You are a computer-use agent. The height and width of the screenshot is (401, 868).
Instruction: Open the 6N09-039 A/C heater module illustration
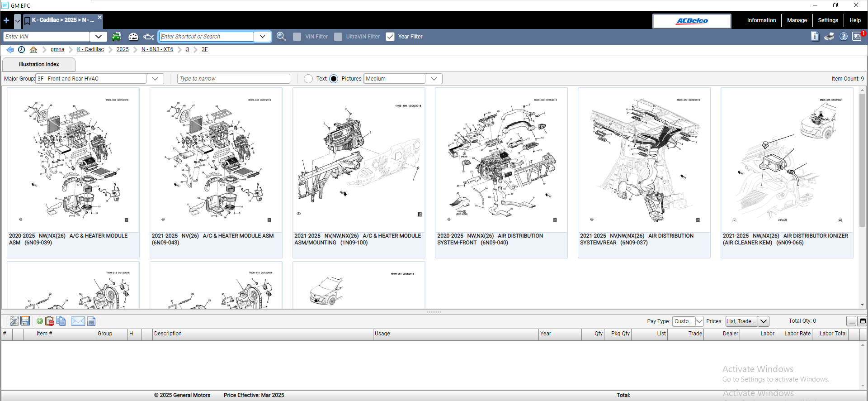pyautogui.click(x=73, y=173)
